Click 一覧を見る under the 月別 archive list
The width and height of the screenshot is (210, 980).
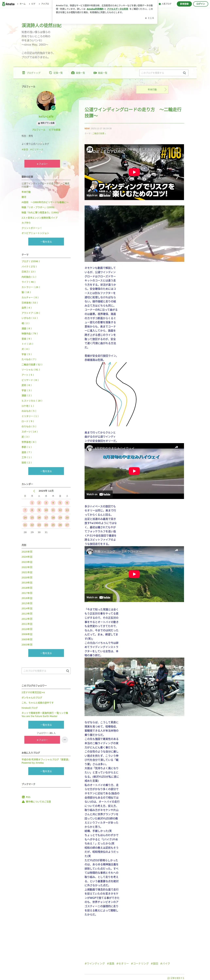point(46,653)
